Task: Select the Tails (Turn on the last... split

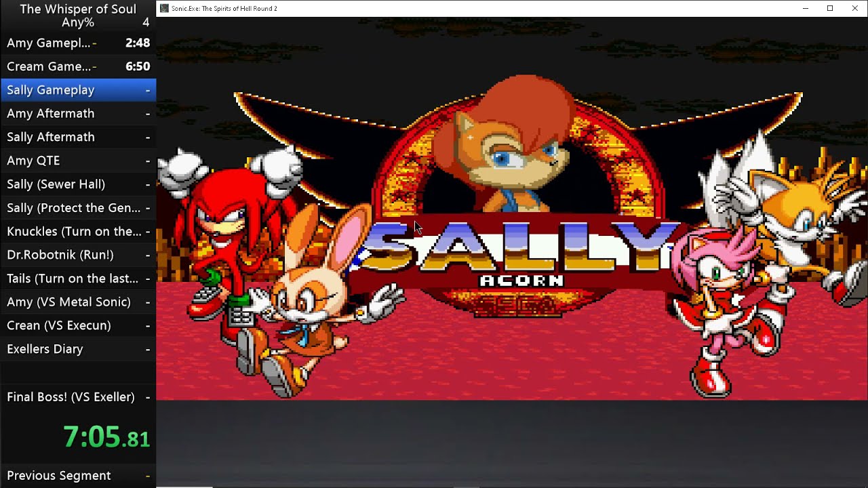Action: [78, 279]
